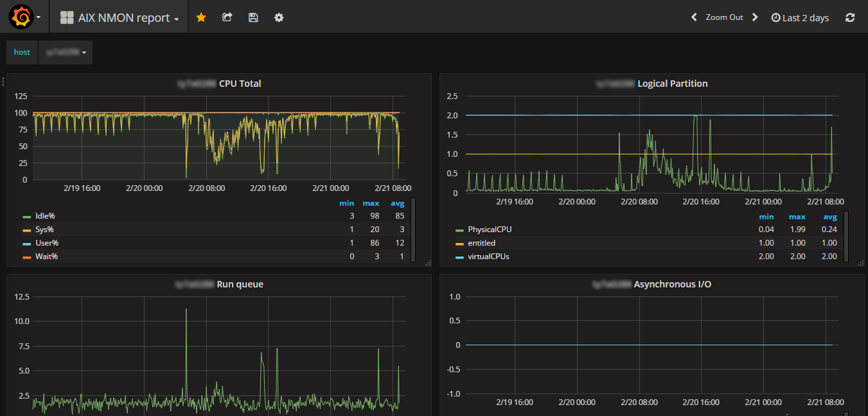Screen dimensions: 868x416
Task: Open the Last 2 days time picker
Action: click(800, 18)
